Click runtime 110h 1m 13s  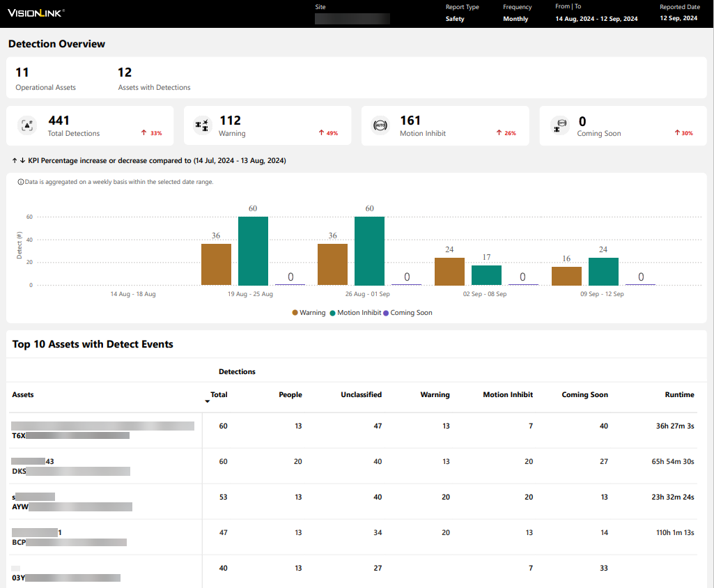click(x=675, y=532)
